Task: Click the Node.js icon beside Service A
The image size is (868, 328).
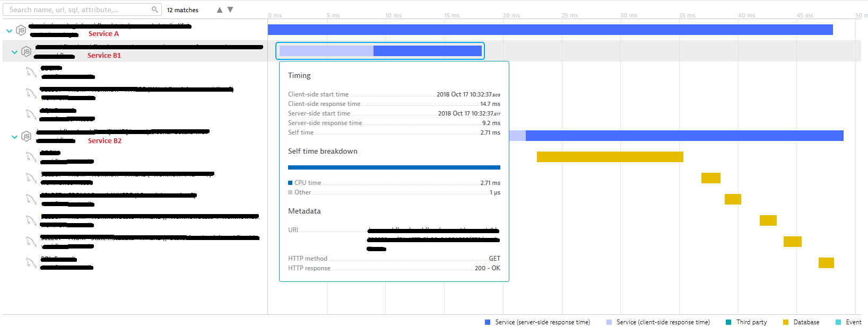Action: (21, 30)
